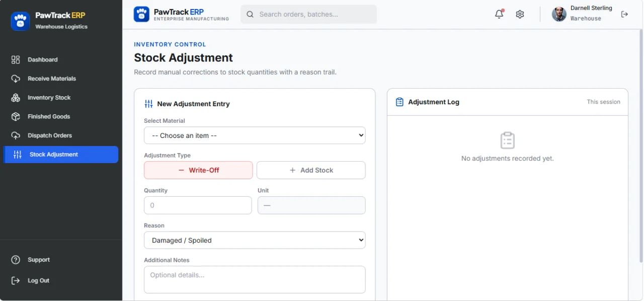Open the Reason dropdown showing Damaged / Spoiled
This screenshot has height=301, width=644.
[x=255, y=240]
